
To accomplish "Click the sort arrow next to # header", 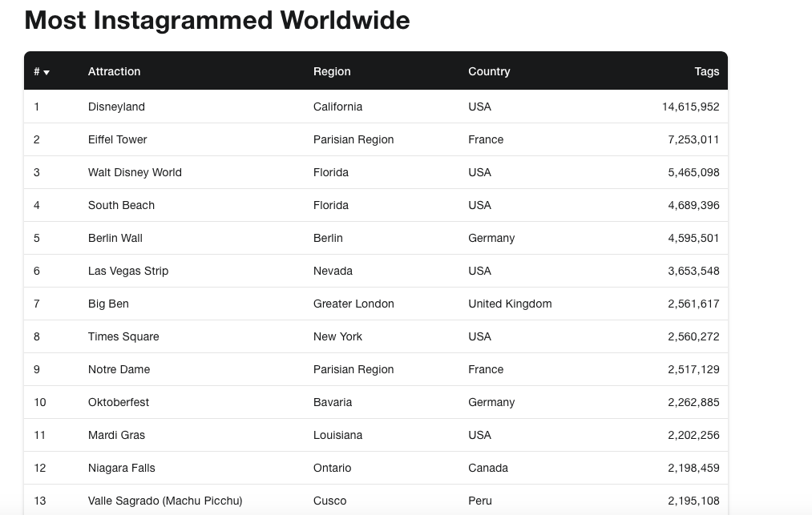I will (x=46, y=72).
